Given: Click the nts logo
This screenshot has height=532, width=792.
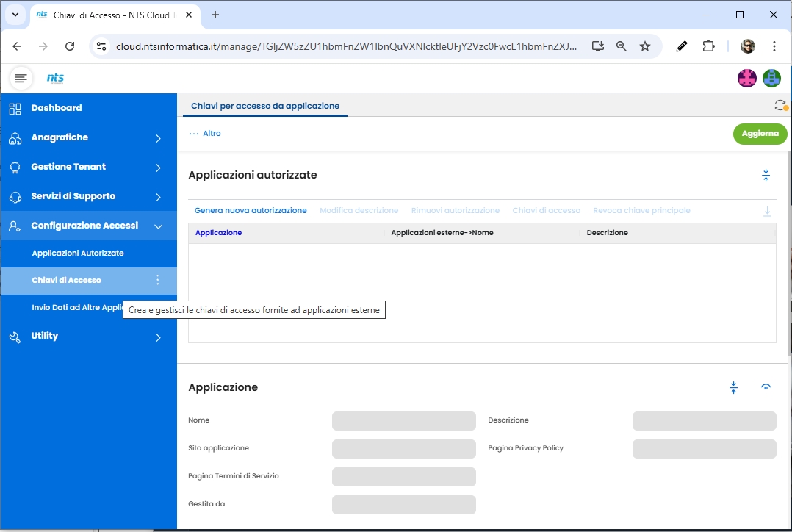Looking at the screenshot, I should click(55, 78).
